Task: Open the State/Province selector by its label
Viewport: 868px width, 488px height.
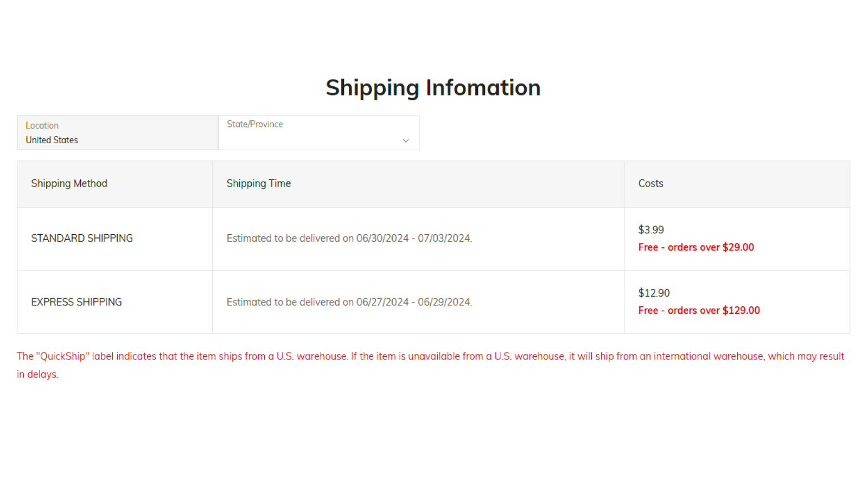Action: (255, 124)
